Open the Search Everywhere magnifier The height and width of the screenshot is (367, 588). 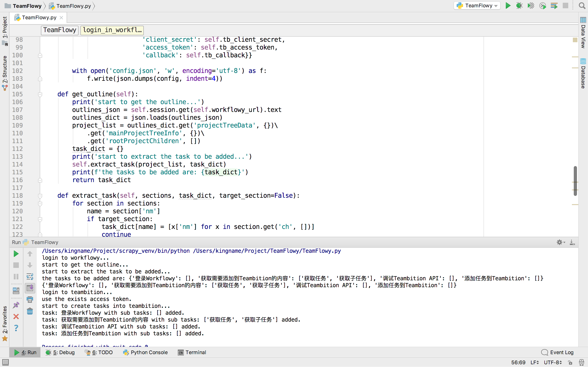[582, 6]
